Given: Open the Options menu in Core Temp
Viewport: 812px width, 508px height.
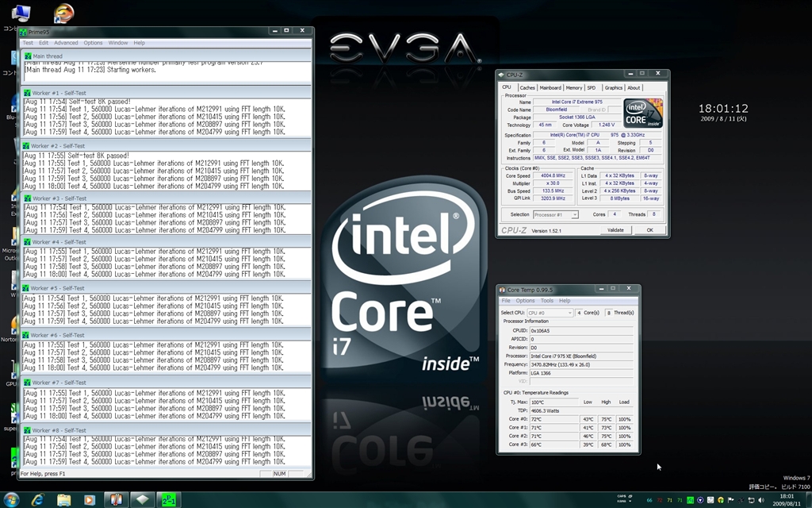Looking at the screenshot, I should tap(525, 301).
